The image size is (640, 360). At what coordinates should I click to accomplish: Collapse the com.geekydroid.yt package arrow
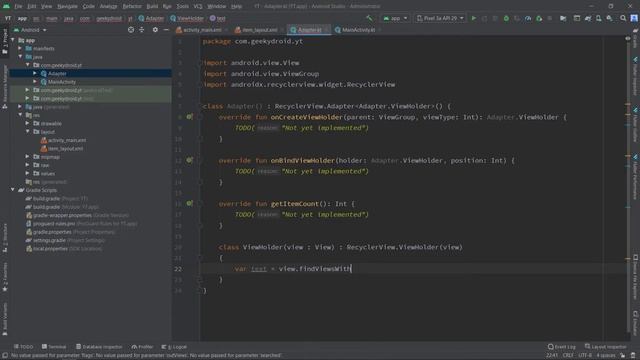click(28, 65)
